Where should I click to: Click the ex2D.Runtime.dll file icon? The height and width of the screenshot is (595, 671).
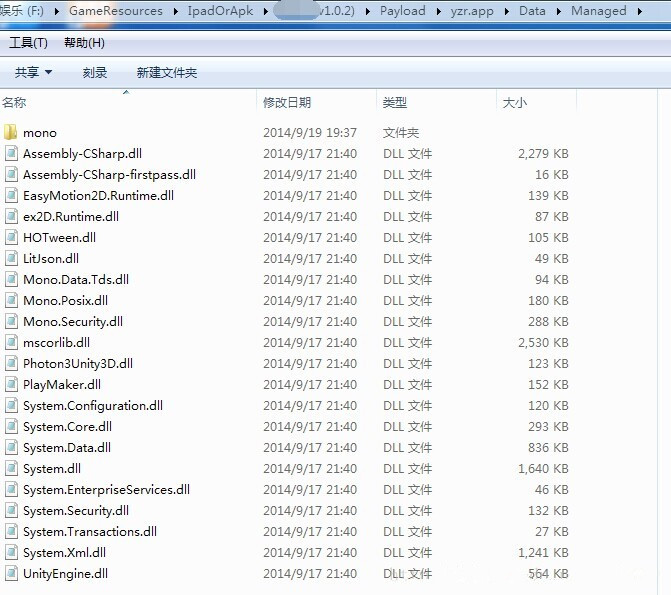[11, 216]
